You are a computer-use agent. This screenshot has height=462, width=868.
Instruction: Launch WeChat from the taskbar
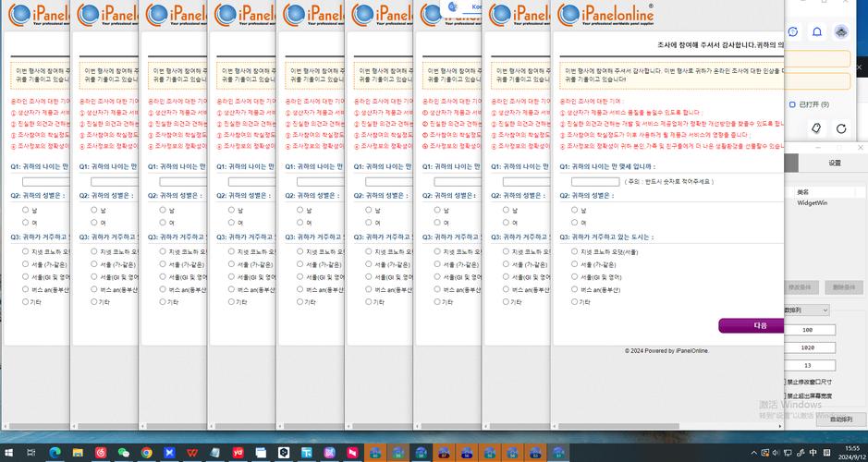[x=124, y=452]
